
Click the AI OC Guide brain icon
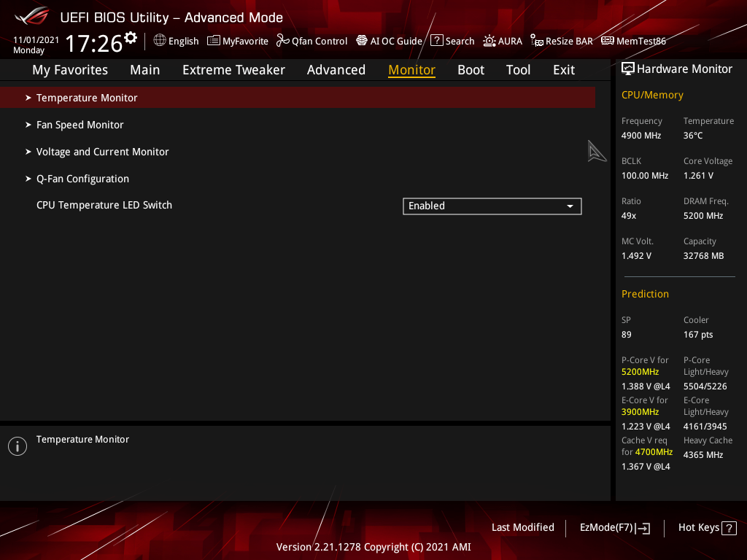click(x=362, y=41)
